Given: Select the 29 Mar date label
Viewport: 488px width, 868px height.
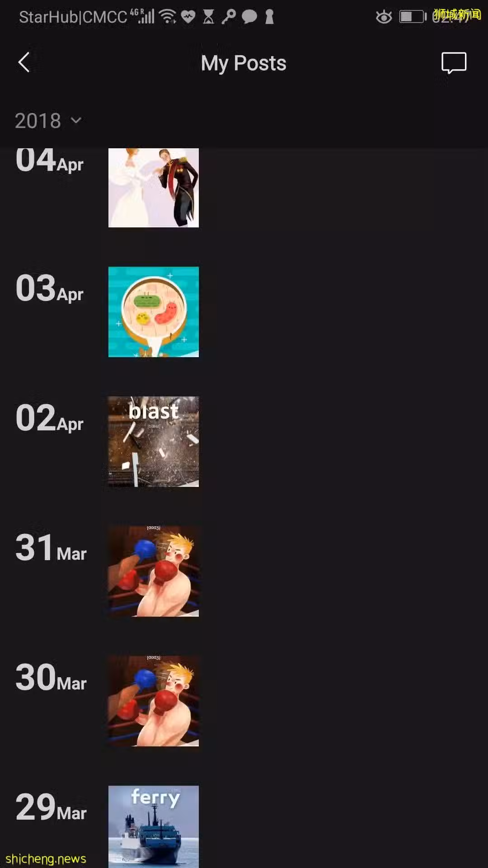Looking at the screenshot, I should tap(51, 807).
